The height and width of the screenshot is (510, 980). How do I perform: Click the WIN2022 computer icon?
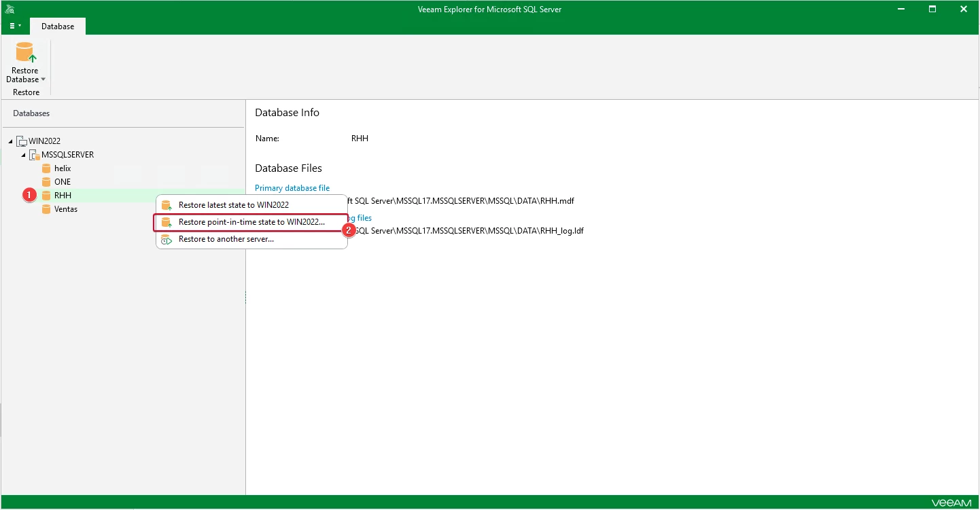coord(22,141)
